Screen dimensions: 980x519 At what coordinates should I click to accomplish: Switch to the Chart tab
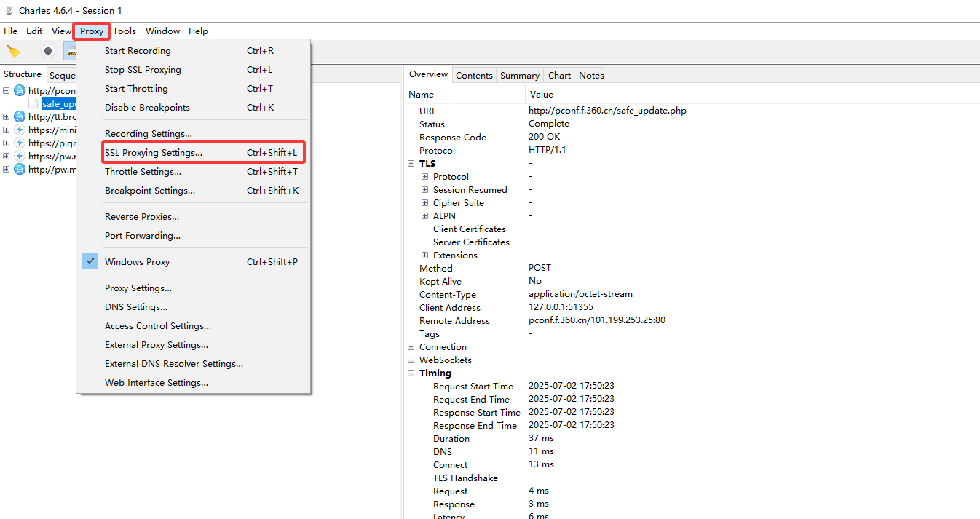pos(559,76)
